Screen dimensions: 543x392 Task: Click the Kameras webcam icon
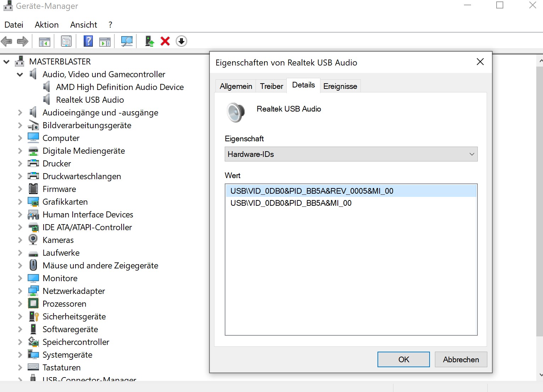pos(33,240)
